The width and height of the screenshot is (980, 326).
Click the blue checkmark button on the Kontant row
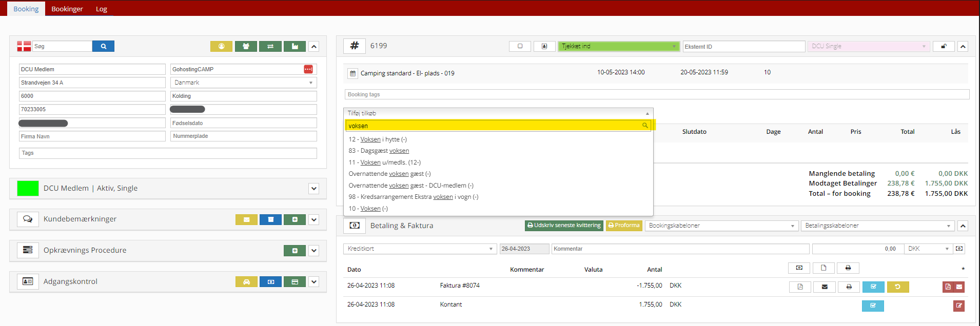(873, 306)
